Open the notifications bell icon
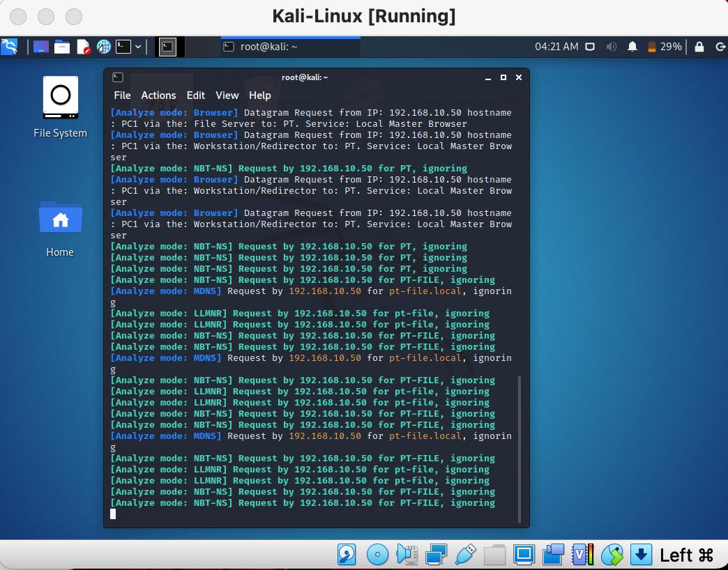 [632, 47]
